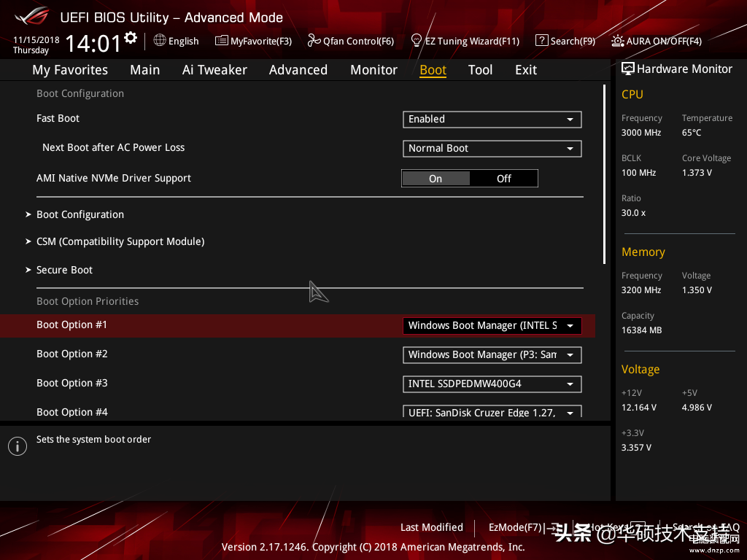Toggle AURA lighting via its icon
The width and height of the screenshot is (747, 560).
click(x=618, y=41)
